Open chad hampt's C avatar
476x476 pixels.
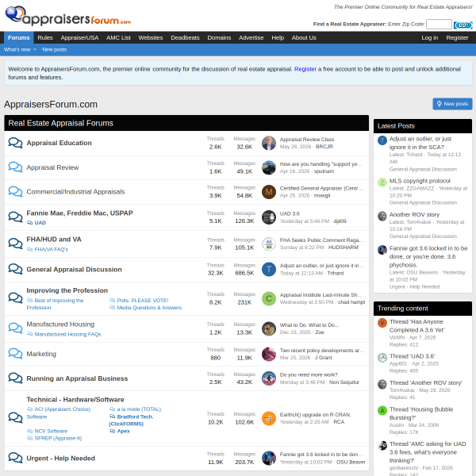tap(269, 298)
